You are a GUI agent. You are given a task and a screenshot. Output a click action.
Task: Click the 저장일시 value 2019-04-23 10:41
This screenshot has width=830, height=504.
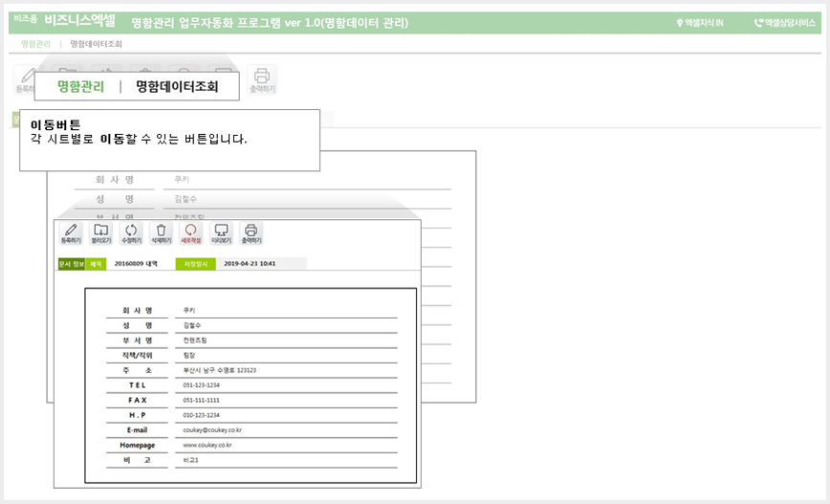tap(250, 264)
